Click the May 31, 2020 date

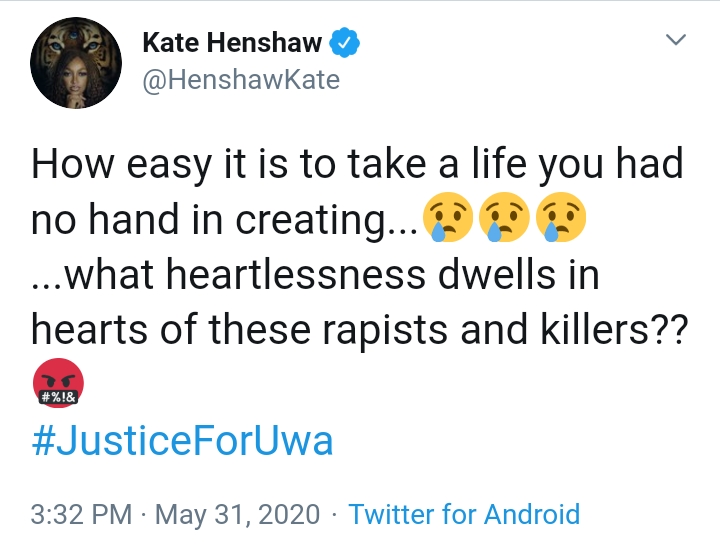pyautogui.click(x=237, y=514)
